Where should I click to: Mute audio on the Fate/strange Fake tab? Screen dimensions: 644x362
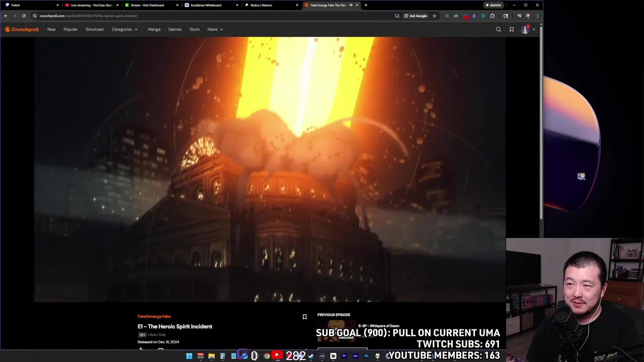pyautogui.click(x=351, y=5)
